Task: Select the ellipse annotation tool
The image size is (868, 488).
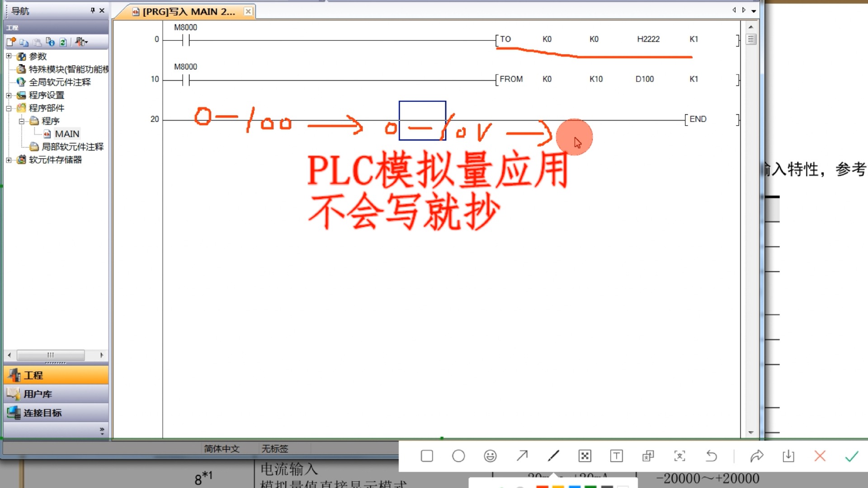Action: tap(458, 456)
